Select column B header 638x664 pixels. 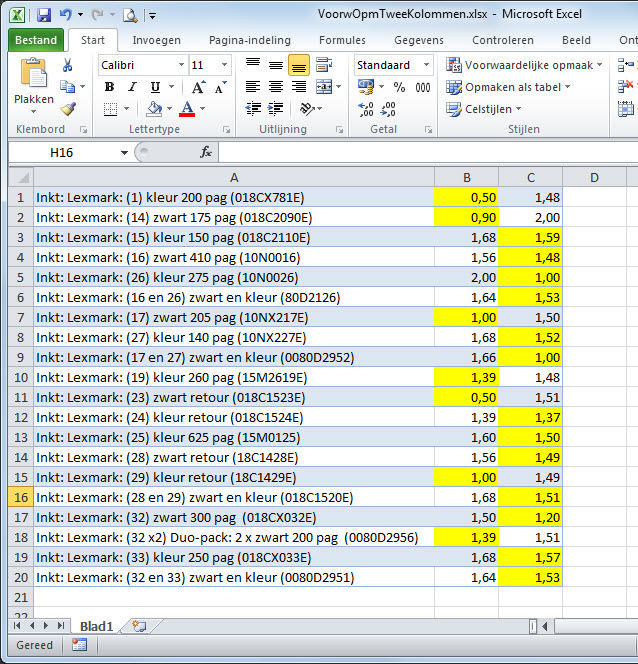click(467, 177)
